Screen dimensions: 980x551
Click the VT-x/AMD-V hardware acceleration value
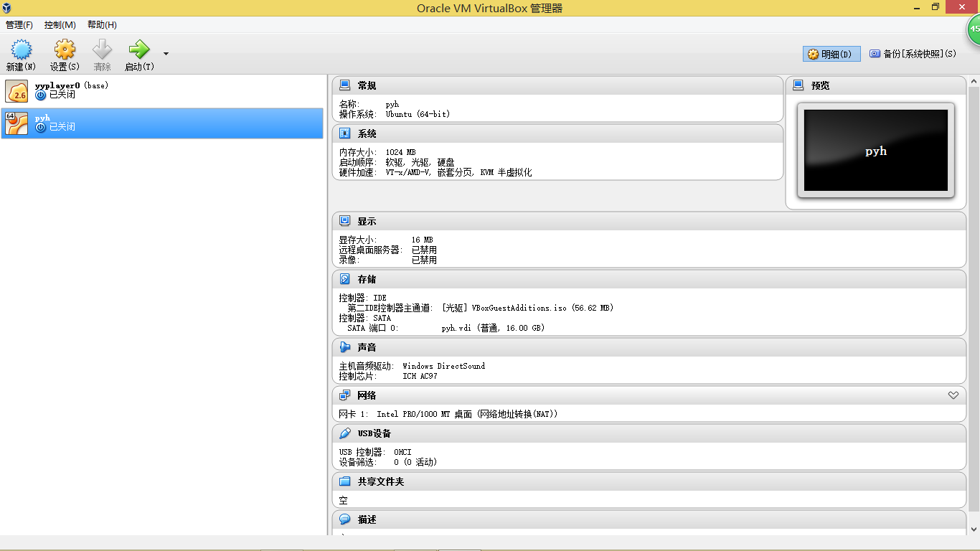pyautogui.click(x=458, y=172)
